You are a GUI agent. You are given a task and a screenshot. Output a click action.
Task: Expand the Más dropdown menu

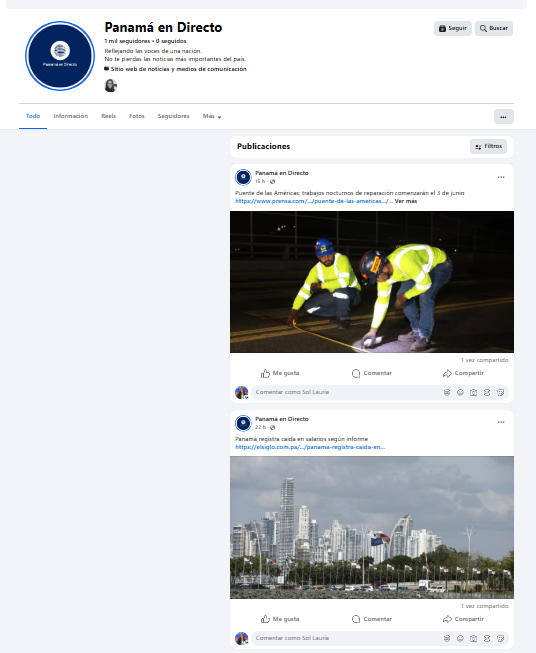212,116
